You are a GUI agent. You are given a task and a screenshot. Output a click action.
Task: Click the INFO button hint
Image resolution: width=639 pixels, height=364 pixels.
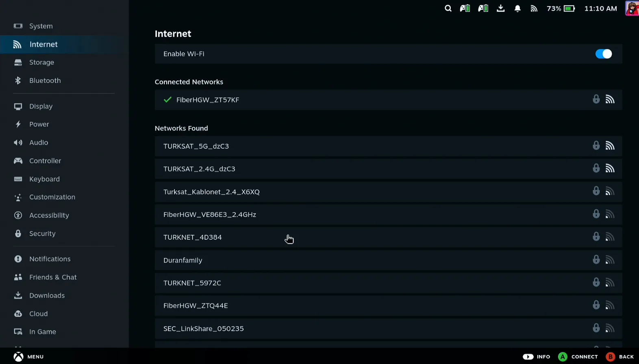[537, 357]
